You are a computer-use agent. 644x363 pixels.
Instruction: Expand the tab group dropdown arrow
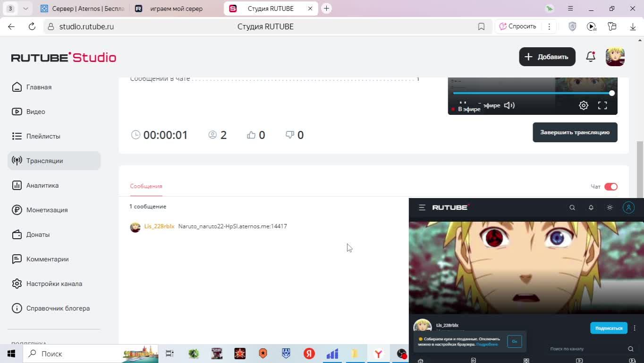click(x=25, y=9)
